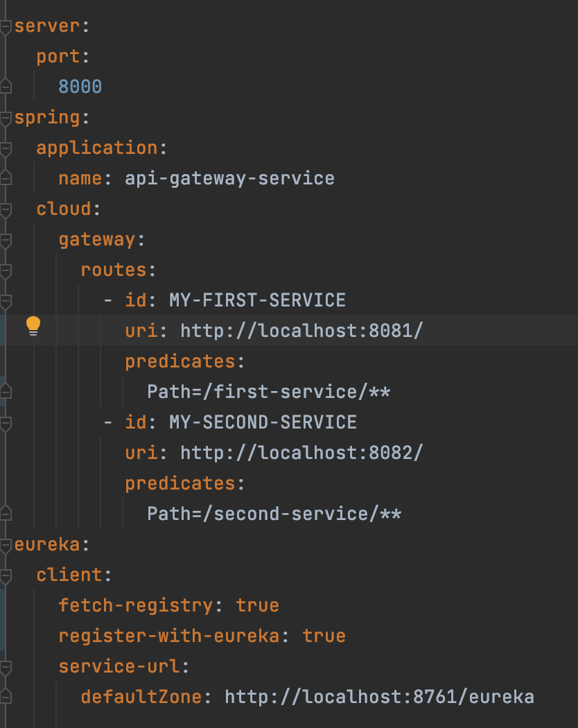The width and height of the screenshot is (578, 728).
Task: Click the fold marker beside eureka key
Action: pos(6,544)
